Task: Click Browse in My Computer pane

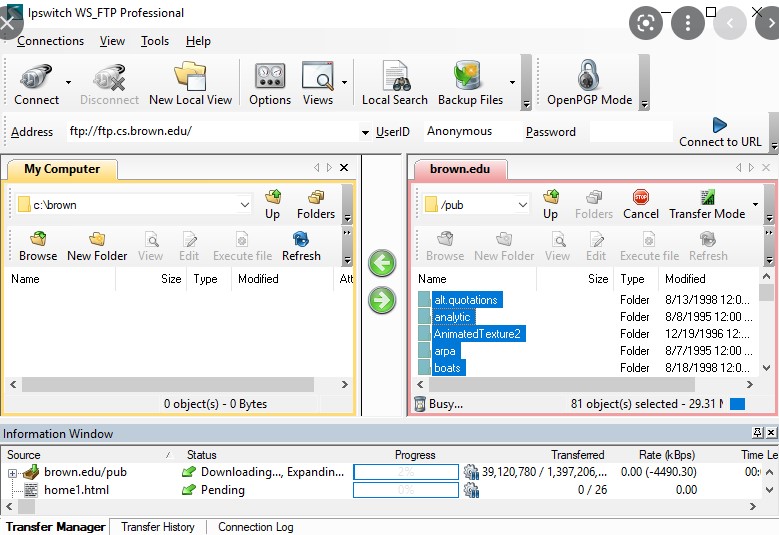Action: click(x=38, y=246)
